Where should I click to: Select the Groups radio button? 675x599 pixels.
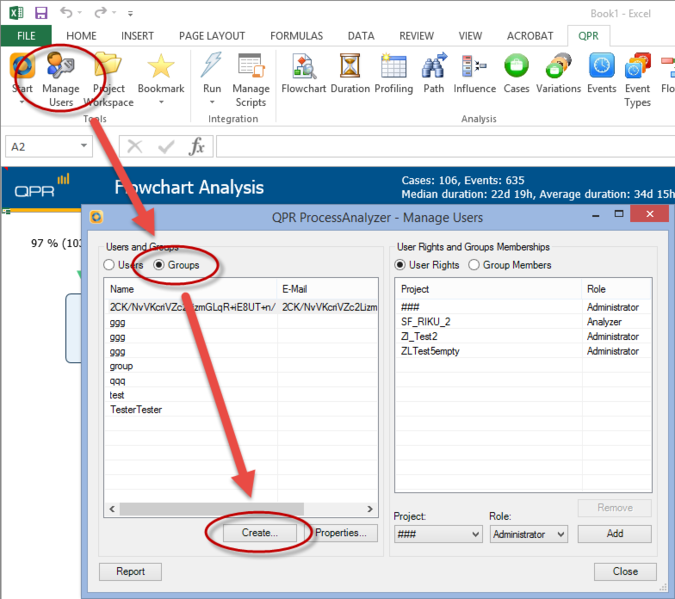[159, 265]
